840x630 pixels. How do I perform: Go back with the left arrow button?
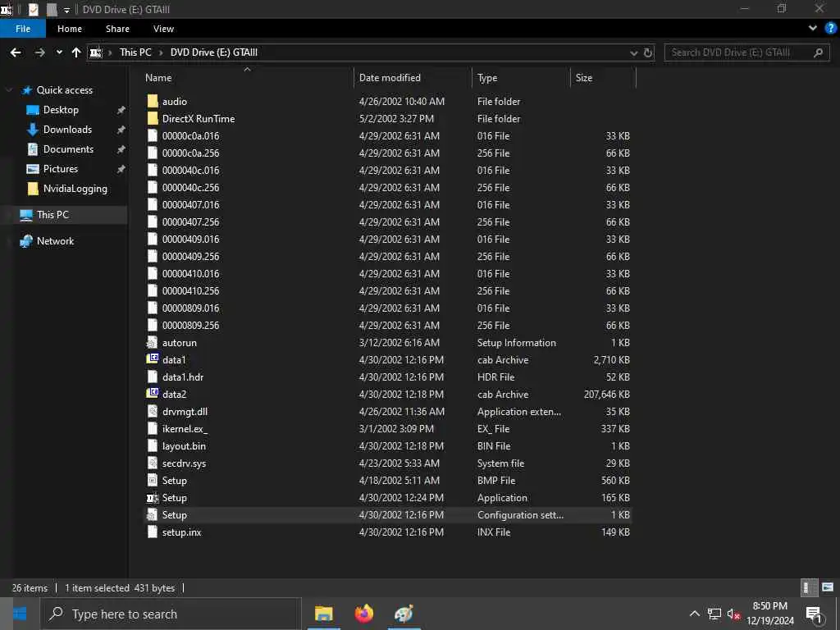pyautogui.click(x=16, y=52)
